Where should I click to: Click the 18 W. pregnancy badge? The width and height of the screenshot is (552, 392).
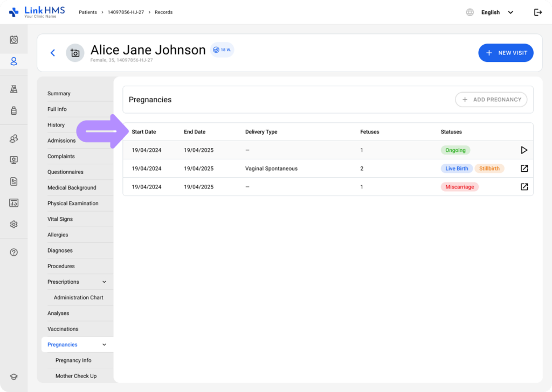pos(222,50)
